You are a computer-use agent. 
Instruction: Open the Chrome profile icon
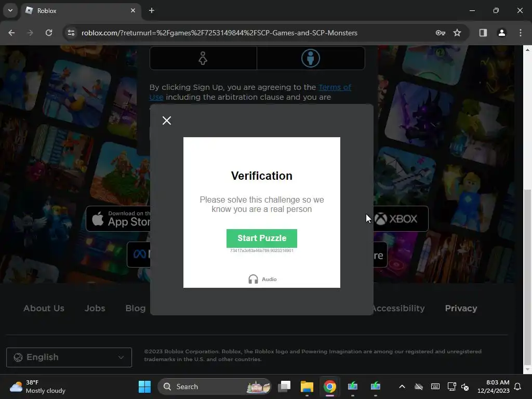pos(501,33)
